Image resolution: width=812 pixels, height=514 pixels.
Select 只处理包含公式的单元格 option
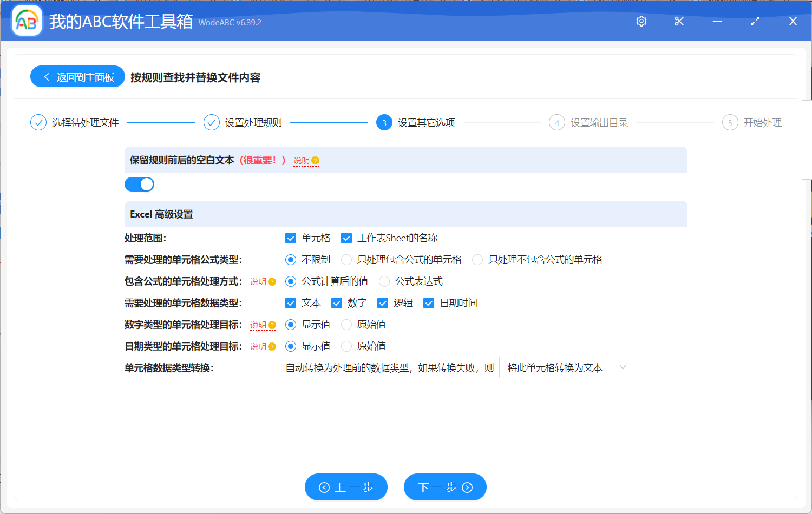(346, 259)
